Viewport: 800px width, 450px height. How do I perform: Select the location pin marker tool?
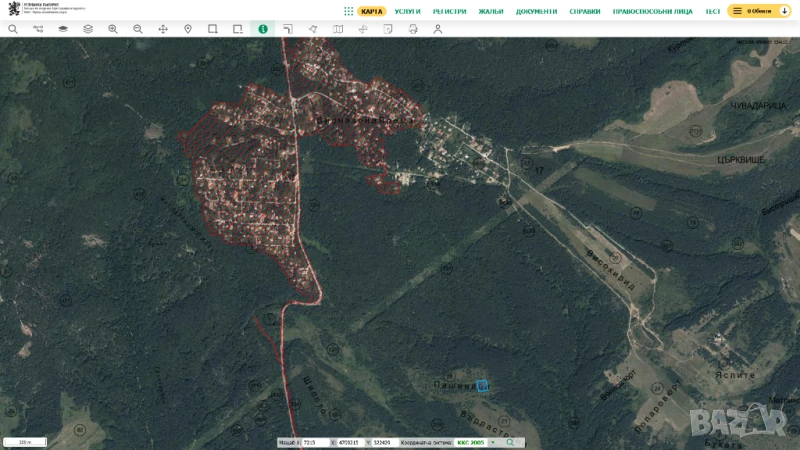188,29
